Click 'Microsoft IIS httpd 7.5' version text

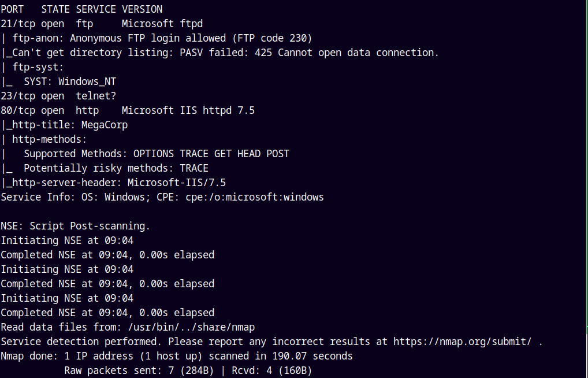point(188,110)
